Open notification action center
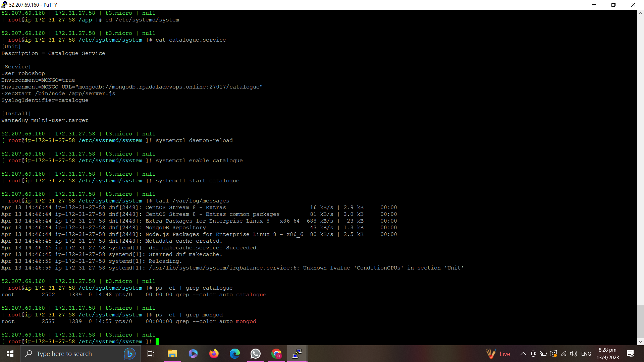Screen dimensions: 644x362 tap(630, 354)
